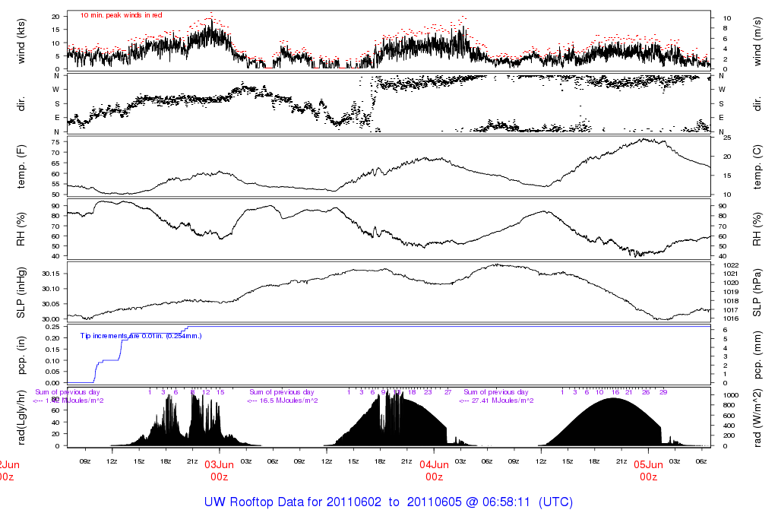778x532 pixels.
Task: Click the 'Tip increments are 0.01in.' annotation
Action: click(x=122, y=336)
